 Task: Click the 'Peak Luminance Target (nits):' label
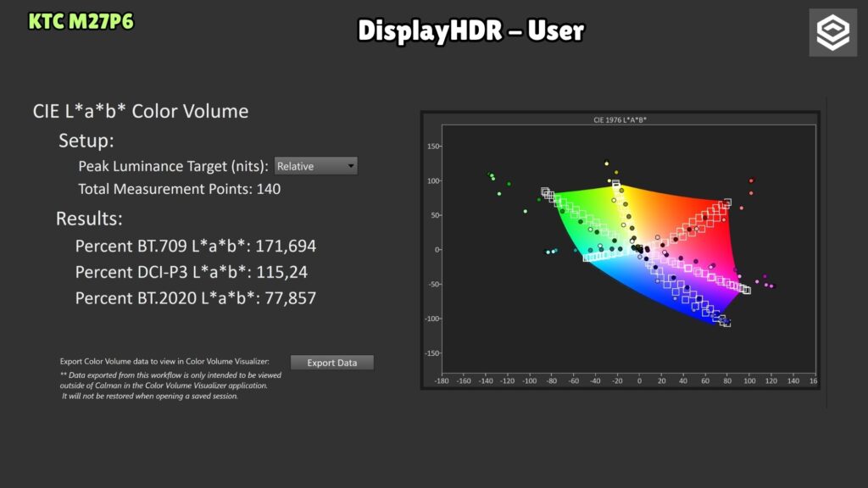[173, 166]
